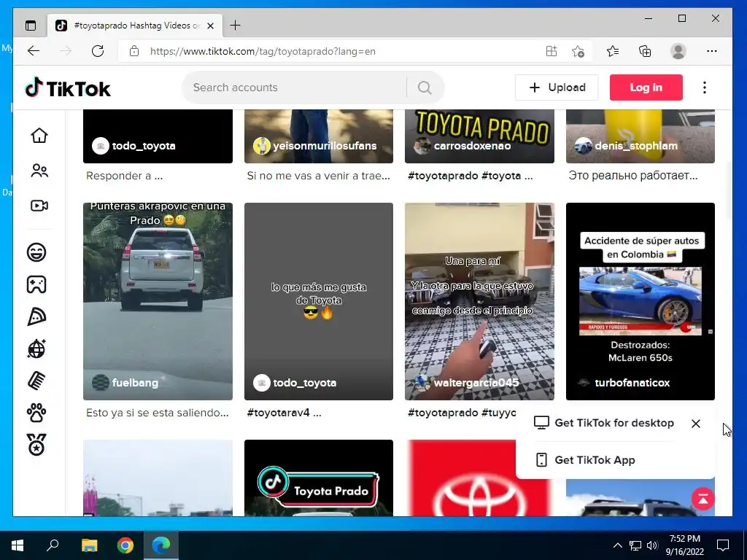This screenshot has height=560, width=747.
Task: Open the notification center icon
Action: pyautogui.click(x=723, y=545)
